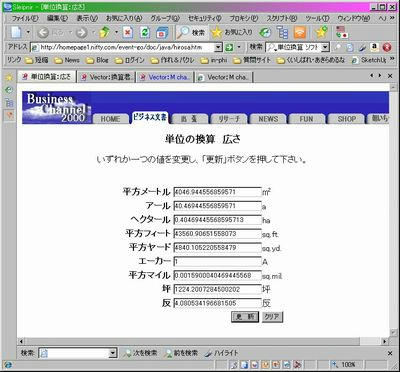
Task: Click the green up-level arrow icon
Action: point(104,32)
